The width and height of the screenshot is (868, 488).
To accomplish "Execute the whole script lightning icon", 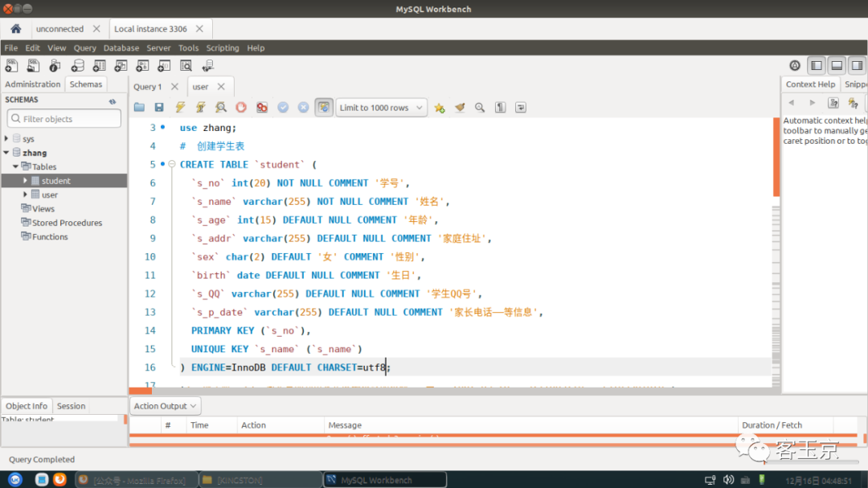I will coord(181,108).
